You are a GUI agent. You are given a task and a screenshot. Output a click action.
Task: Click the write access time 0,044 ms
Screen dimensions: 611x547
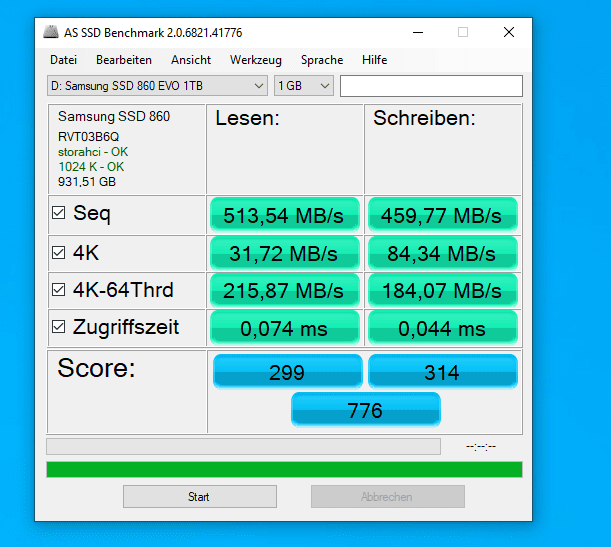[443, 328]
